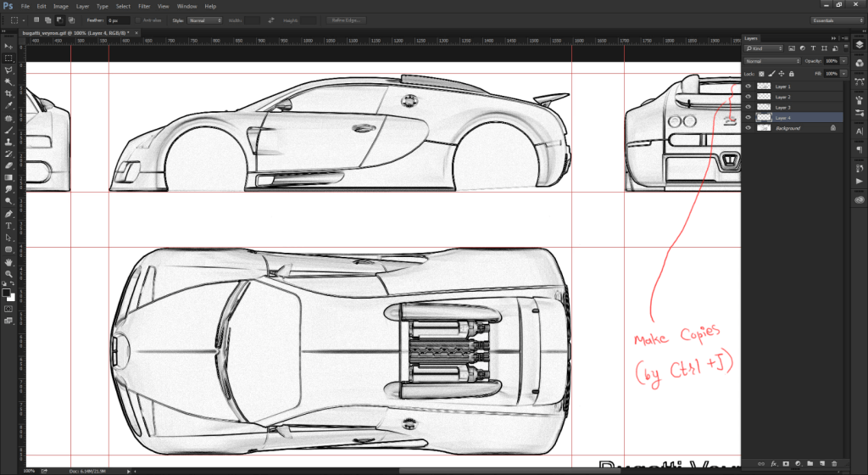868x475 pixels.
Task: Filter layers by pixel type
Action: pyautogui.click(x=792, y=48)
